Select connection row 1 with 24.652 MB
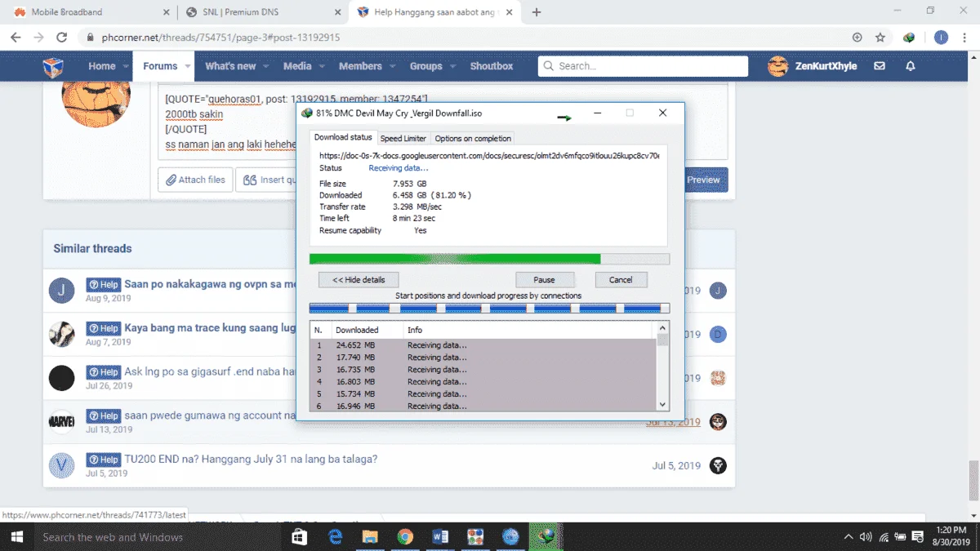Viewport: 980px width, 551px height. (x=483, y=345)
